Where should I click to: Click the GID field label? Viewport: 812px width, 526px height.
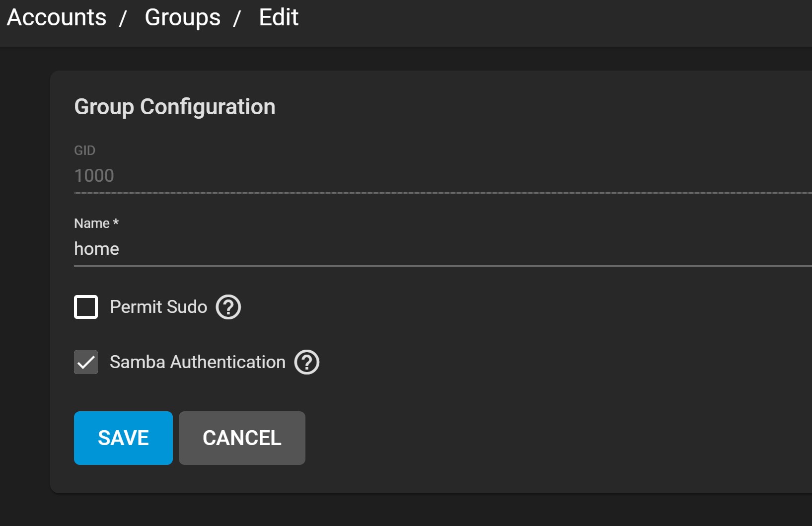[x=84, y=150]
